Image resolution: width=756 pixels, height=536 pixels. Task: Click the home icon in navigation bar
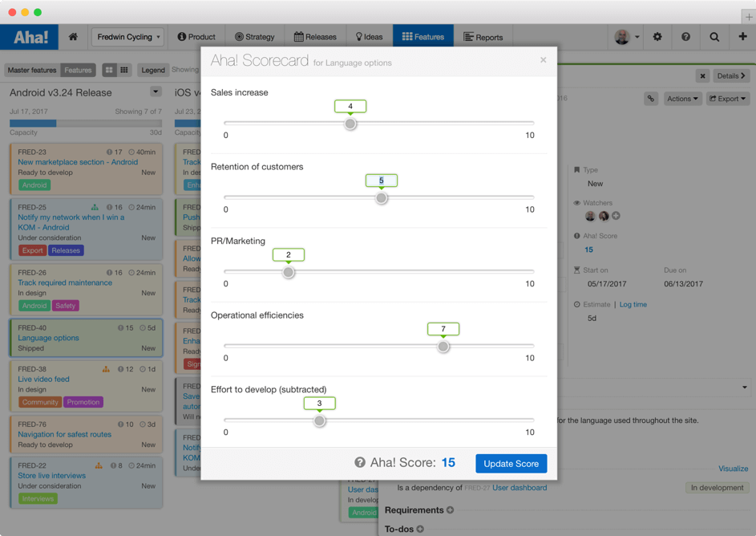pyautogui.click(x=73, y=37)
